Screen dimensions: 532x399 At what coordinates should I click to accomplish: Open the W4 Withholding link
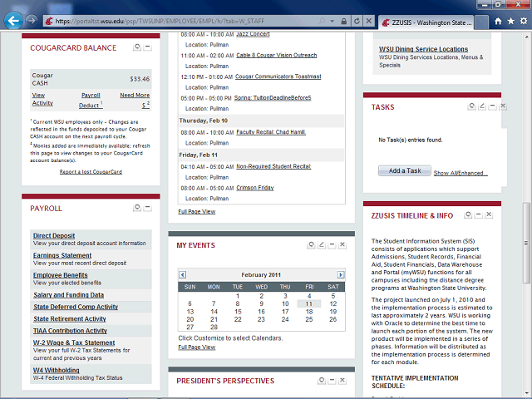[57, 370]
